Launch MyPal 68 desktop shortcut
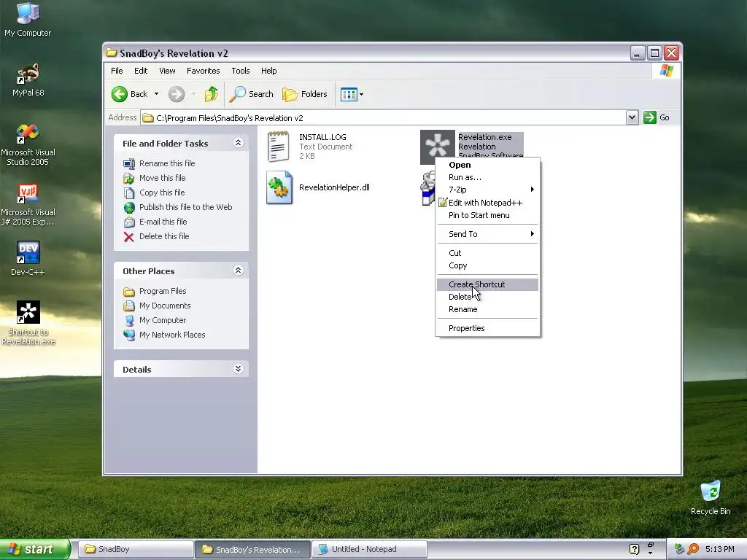 28,80
